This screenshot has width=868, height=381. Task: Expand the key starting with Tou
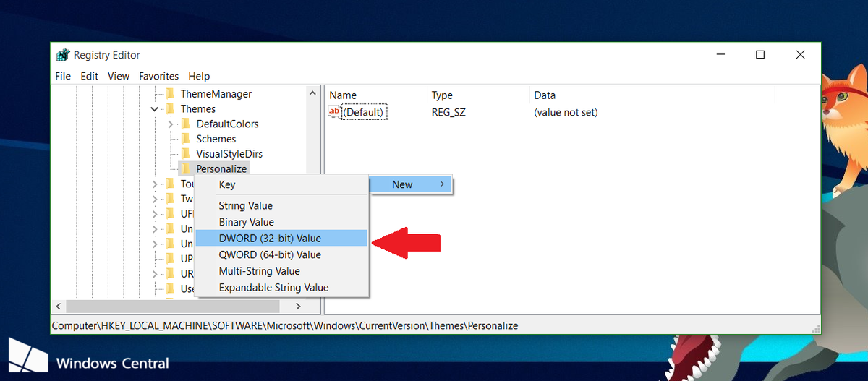coord(154,184)
